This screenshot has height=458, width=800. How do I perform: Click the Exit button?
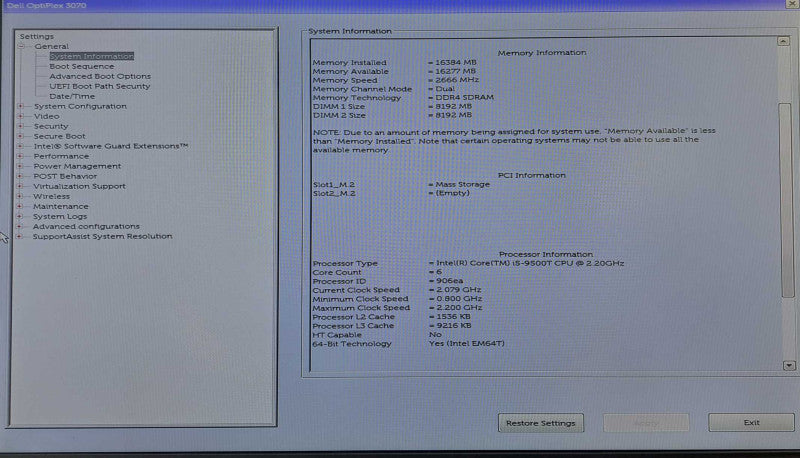(x=751, y=422)
